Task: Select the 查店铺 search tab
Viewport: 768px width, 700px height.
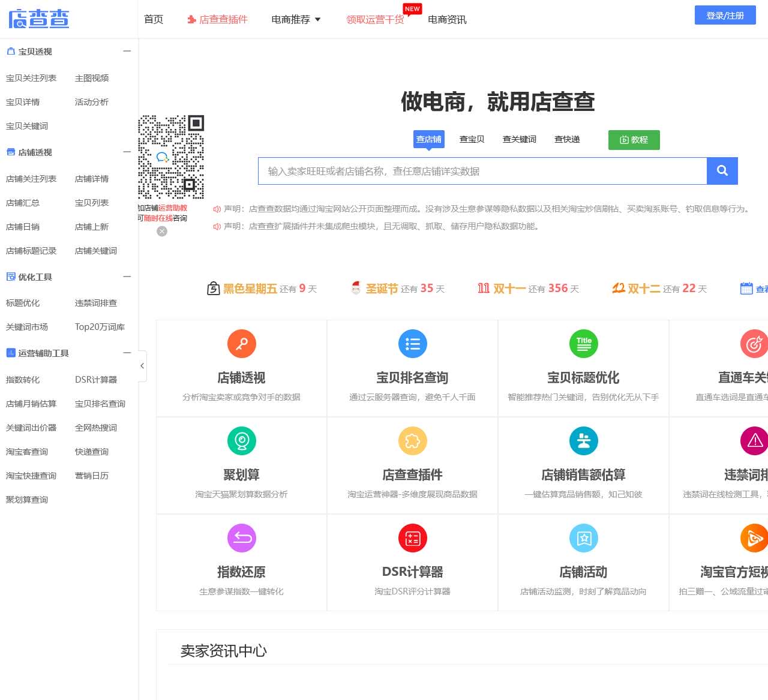Action: pos(429,139)
